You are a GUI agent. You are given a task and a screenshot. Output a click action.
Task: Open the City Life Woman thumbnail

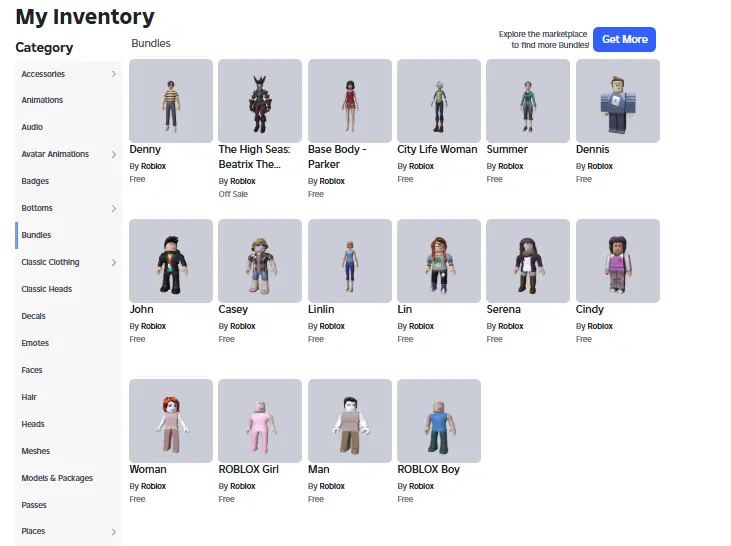coord(439,101)
